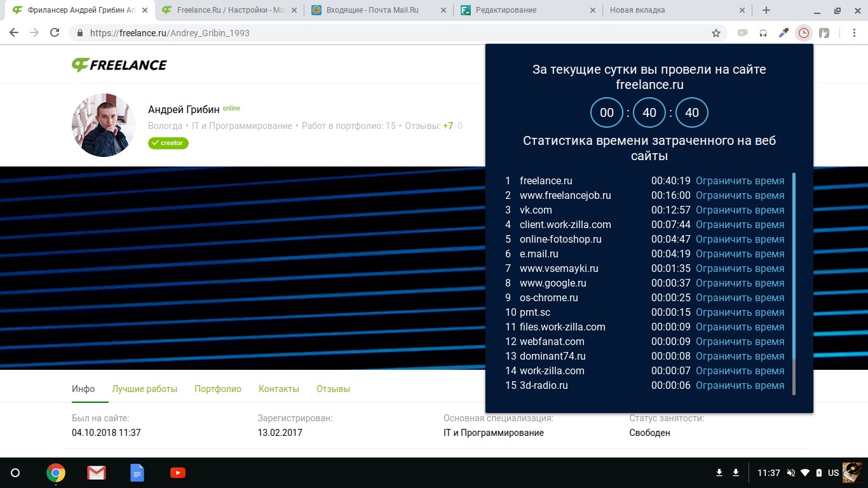Image resolution: width=868 pixels, height=488 pixels.
Task: Click the www.vsemayki.ru entry in the list
Action: pyautogui.click(x=559, y=268)
